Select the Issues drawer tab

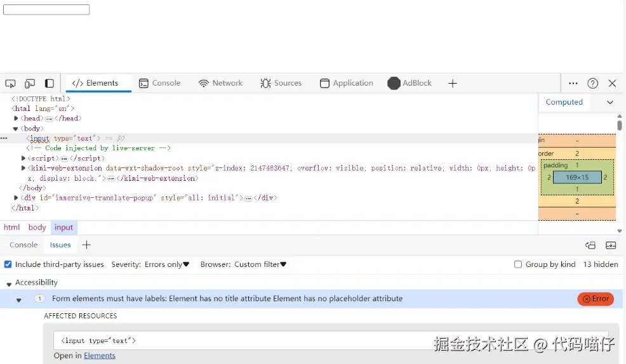(60, 245)
